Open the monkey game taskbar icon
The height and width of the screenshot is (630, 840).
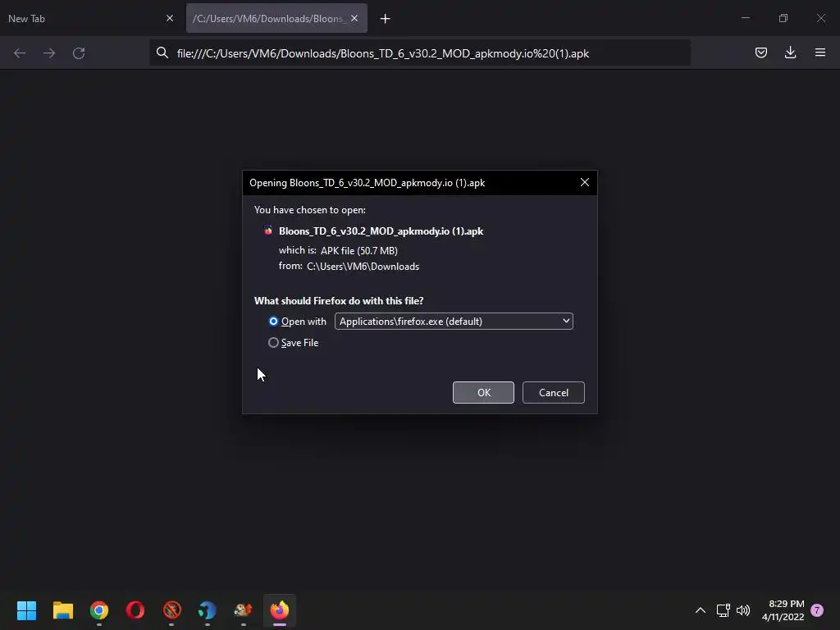click(243, 610)
